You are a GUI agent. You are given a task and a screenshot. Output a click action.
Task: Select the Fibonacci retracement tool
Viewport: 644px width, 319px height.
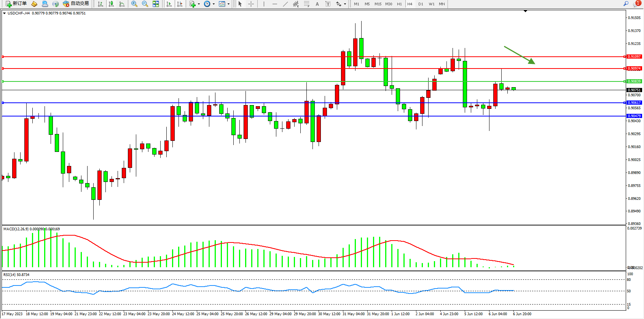307,4
